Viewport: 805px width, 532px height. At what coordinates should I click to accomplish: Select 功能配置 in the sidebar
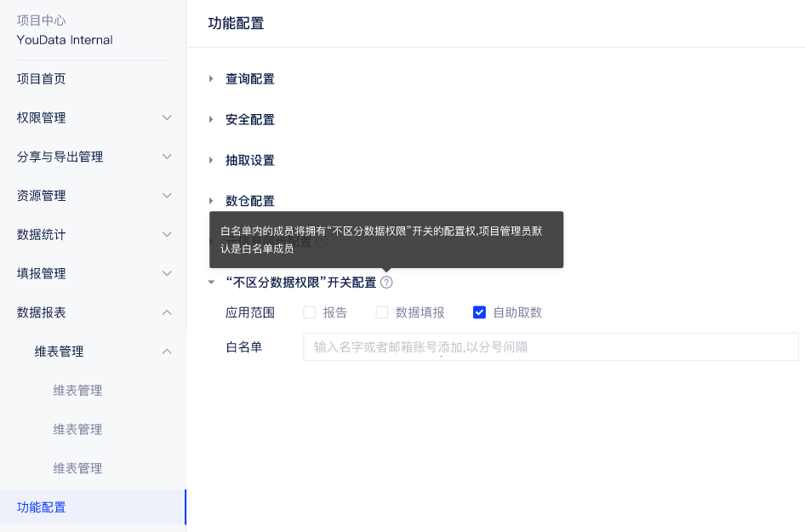click(42, 507)
